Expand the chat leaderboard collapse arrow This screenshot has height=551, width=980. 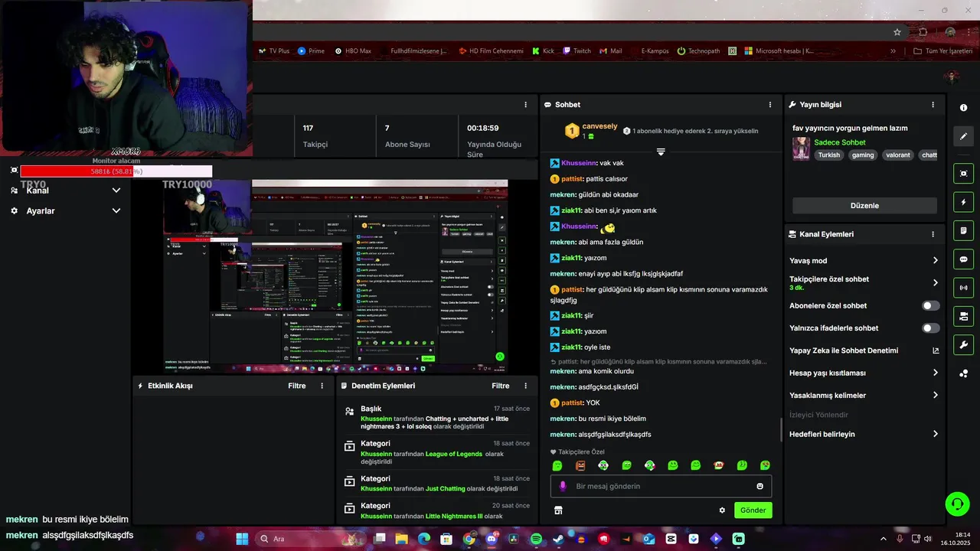(661, 152)
